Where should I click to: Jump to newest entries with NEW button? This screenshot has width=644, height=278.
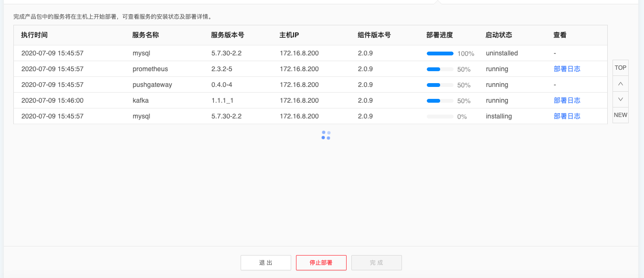tap(620, 115)
